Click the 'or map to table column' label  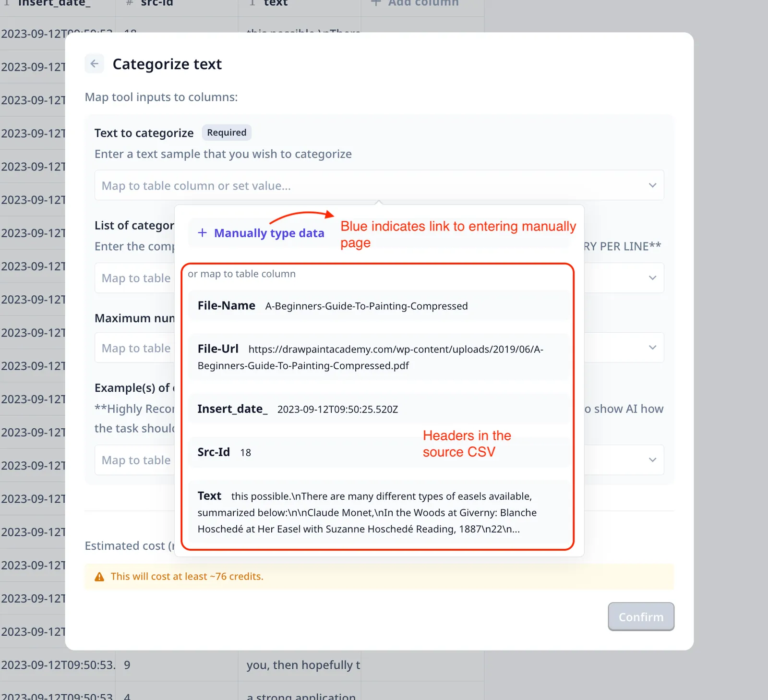tap(241, 274)
